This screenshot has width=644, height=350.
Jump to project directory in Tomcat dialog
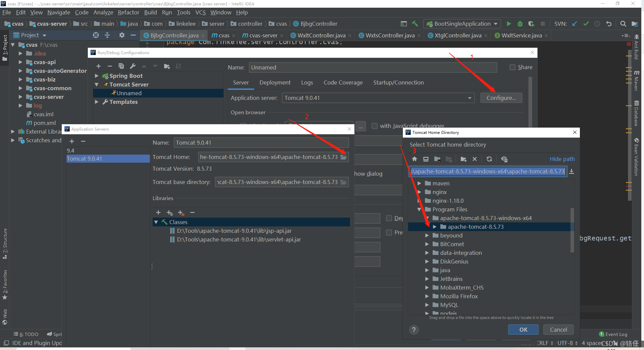pos(437,159)
